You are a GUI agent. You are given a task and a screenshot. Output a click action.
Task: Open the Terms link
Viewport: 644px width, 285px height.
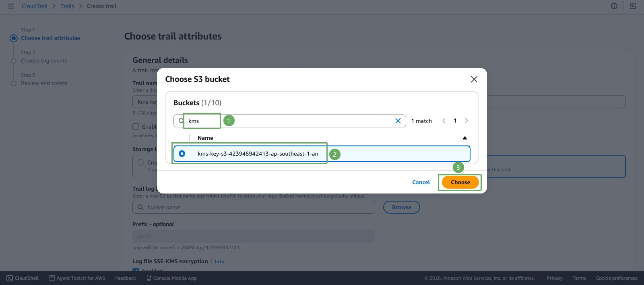click(579, 278)
